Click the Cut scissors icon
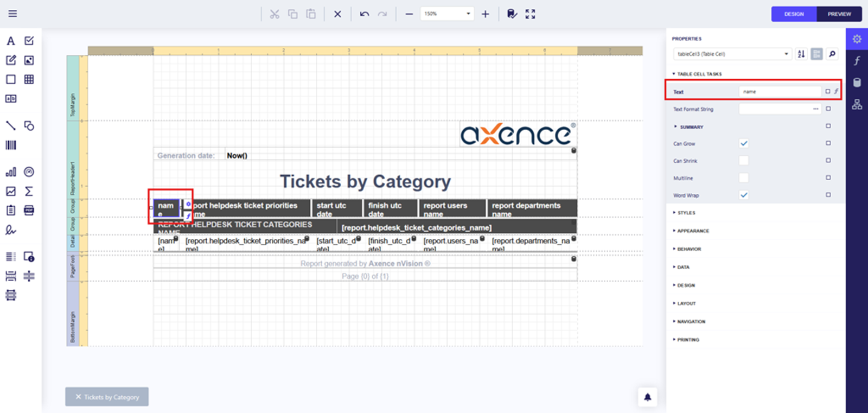868x413 pixels. click(x=275, y=14)
